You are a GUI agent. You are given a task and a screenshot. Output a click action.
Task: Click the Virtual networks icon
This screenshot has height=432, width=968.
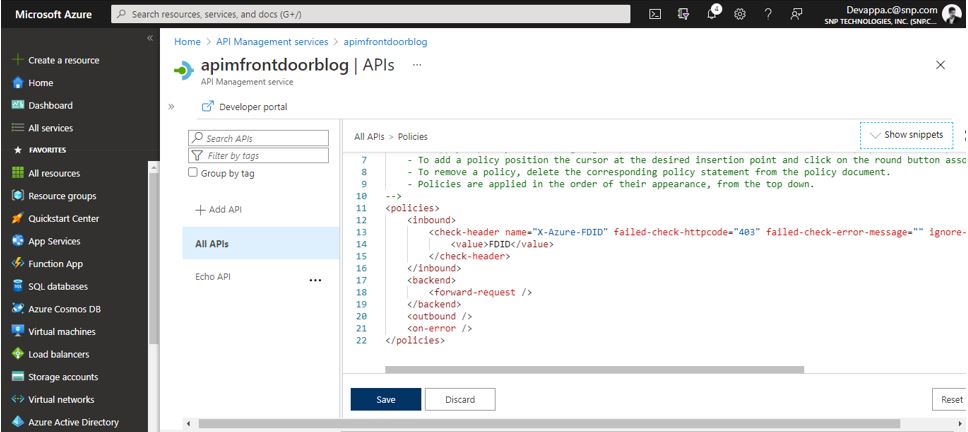click(x=18, y=399)
